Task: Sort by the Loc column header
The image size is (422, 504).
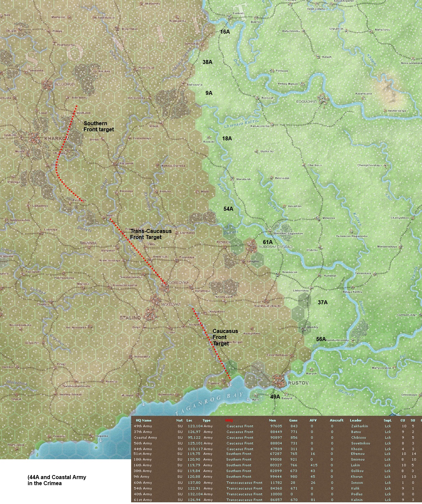Action: pos(189,420)
